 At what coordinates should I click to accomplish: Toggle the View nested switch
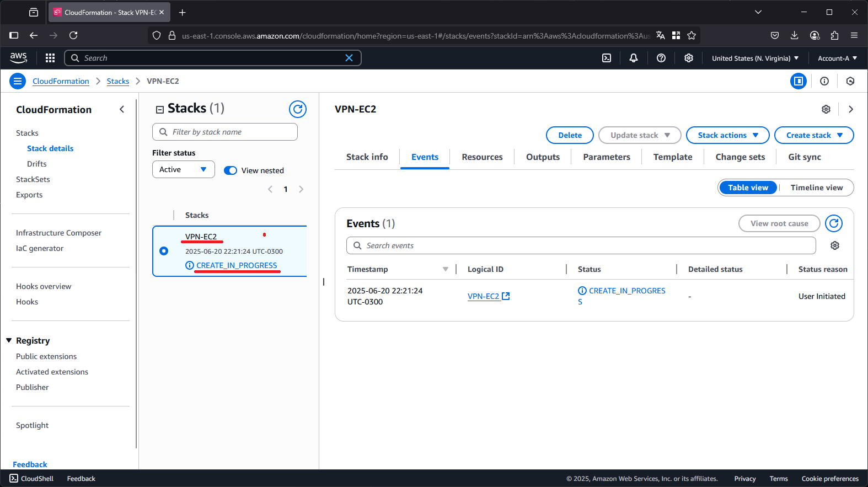pyautogui.click(x=231, y=170)
